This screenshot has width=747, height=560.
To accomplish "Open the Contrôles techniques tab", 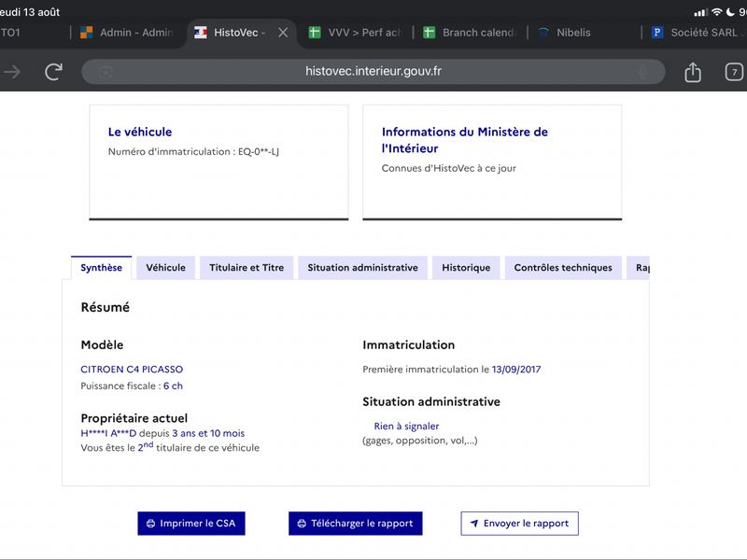I will coord(563,268).
